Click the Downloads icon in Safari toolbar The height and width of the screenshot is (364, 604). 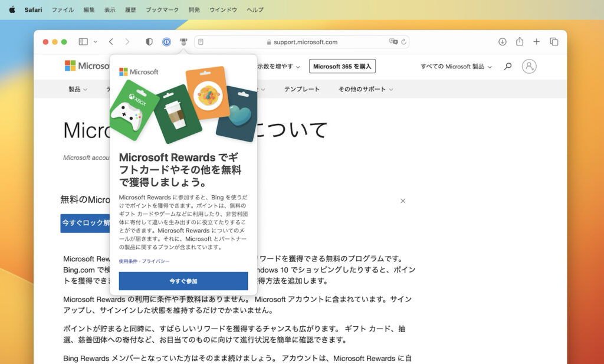503,42
